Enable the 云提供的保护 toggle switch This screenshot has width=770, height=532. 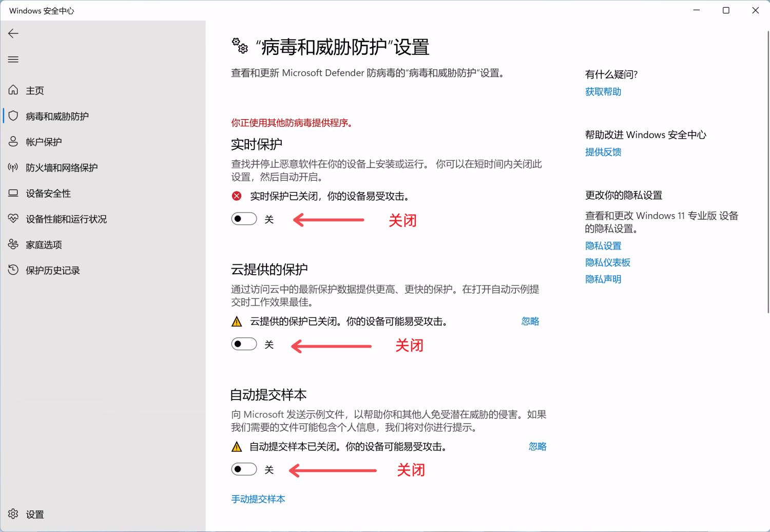point(244,344)
